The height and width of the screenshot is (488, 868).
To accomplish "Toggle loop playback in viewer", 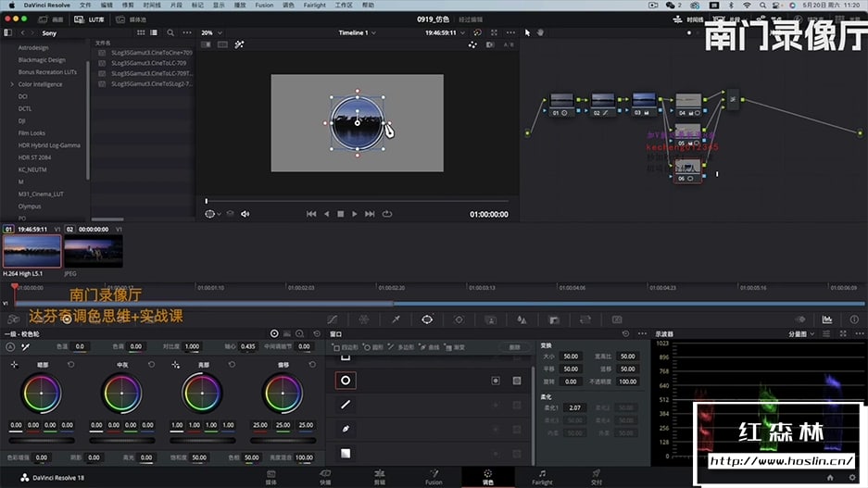I will coord(386,214).
